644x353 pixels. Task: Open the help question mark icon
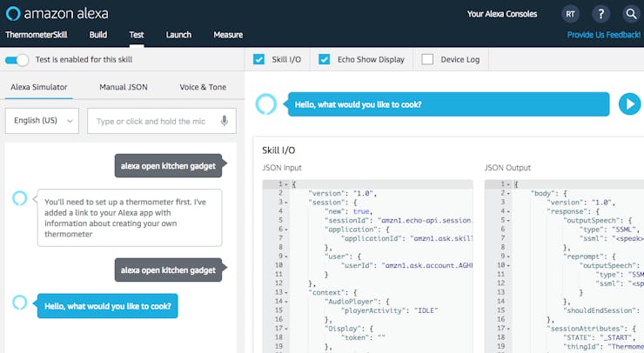600,14
